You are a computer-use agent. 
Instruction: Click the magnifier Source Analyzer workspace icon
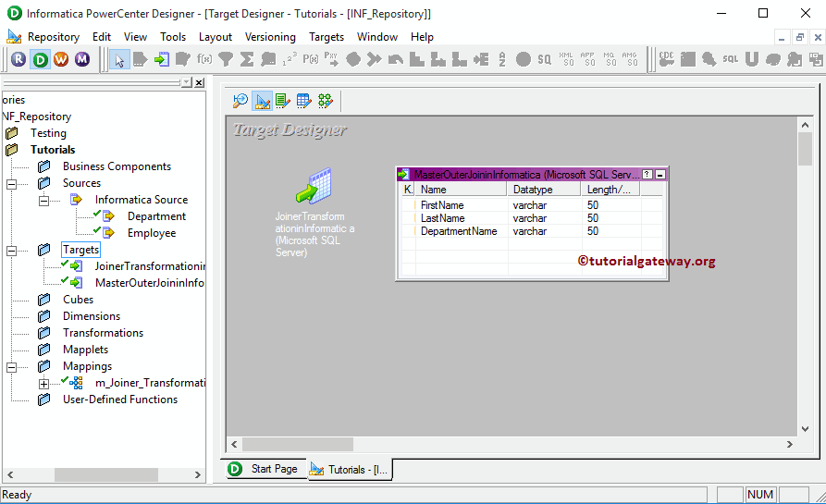pos(240,101)
